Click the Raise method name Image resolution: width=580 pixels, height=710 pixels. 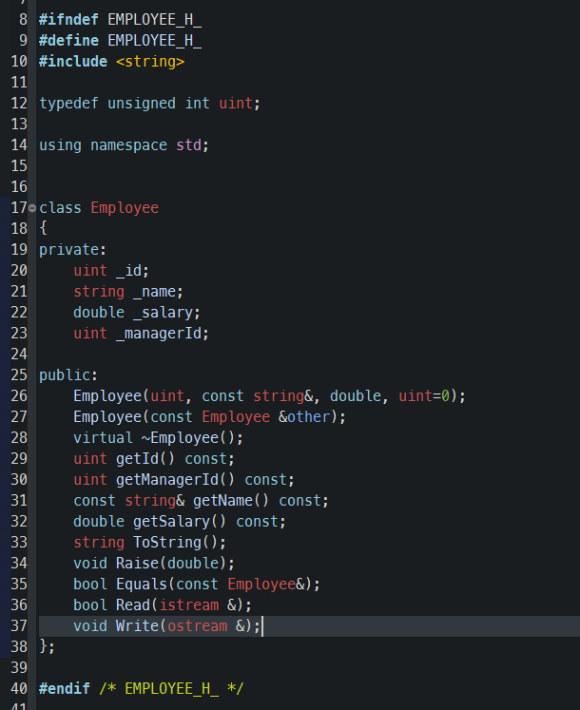(x=137, y=563)
